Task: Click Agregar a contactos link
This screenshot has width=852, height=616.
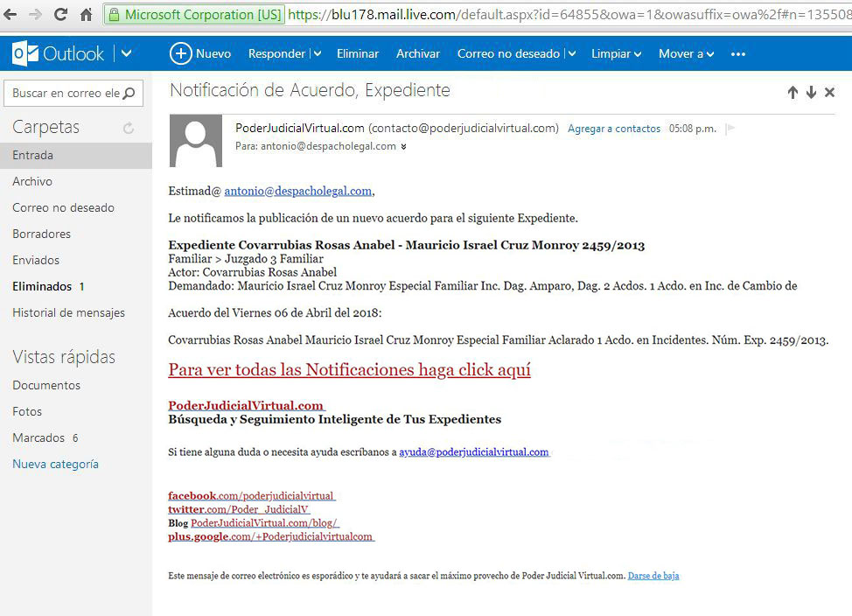Action: (x=614, y=129)
